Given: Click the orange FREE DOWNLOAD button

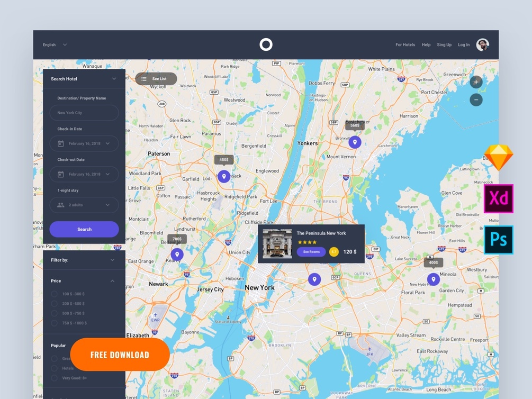Looking at the screenshot, I should pyautogui.click(x=120, y=355).
